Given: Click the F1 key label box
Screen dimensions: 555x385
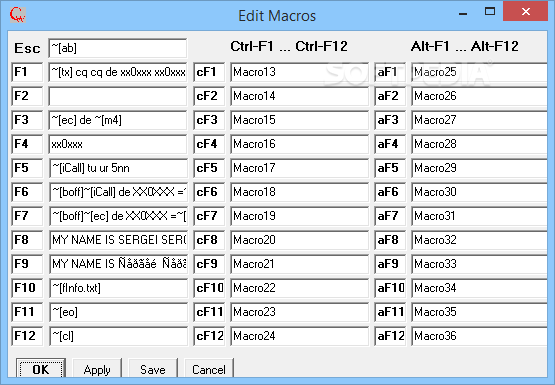Looking at the screenshot, I should click(x=27, y=72).
